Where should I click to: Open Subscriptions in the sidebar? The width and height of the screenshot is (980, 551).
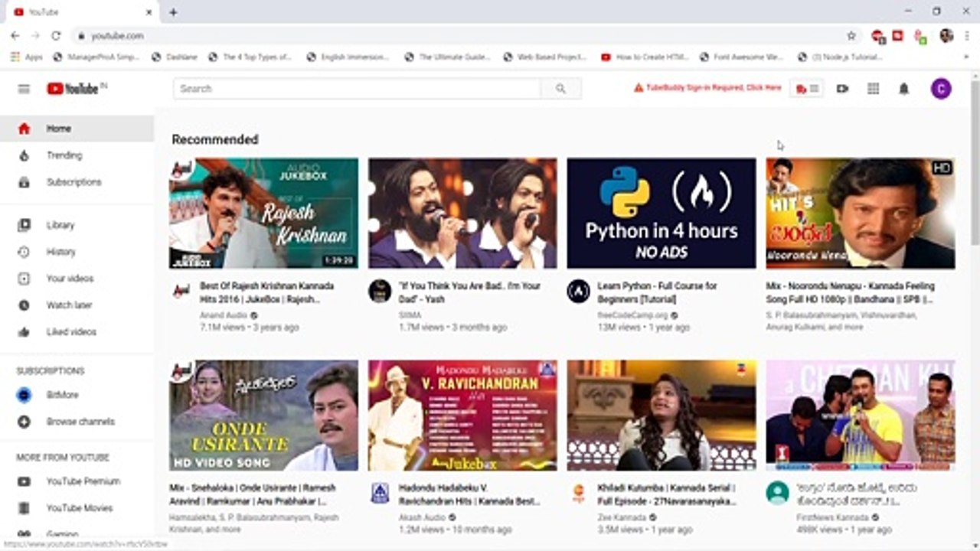point(77,182)
